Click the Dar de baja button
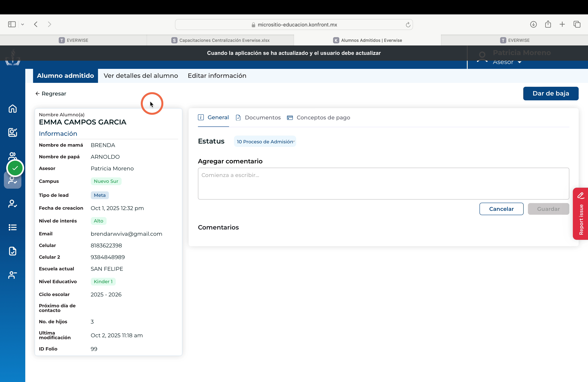Viewport: 588px width, 382px height. click(551, 93)
